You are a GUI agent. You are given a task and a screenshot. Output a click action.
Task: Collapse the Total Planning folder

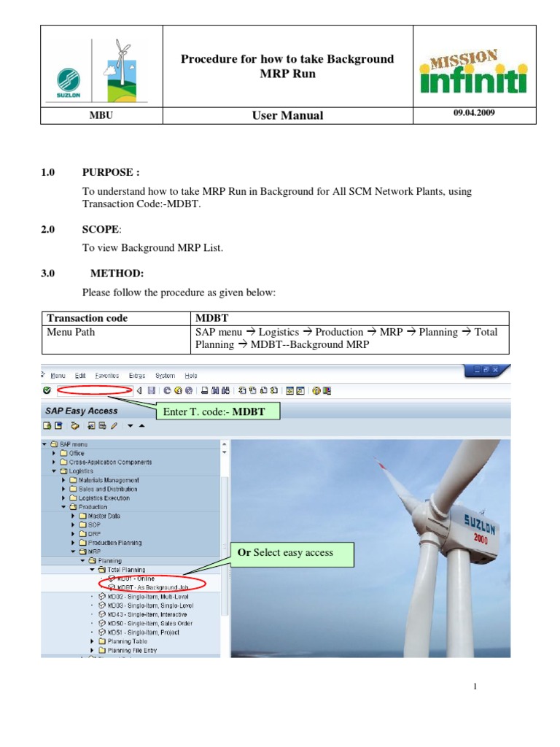92,569
